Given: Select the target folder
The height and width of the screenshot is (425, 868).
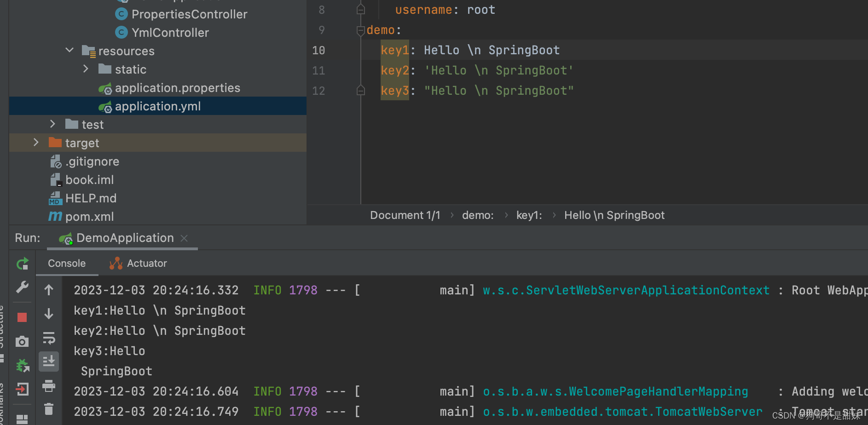Looking at the screenshot, I should pos(82,143).
